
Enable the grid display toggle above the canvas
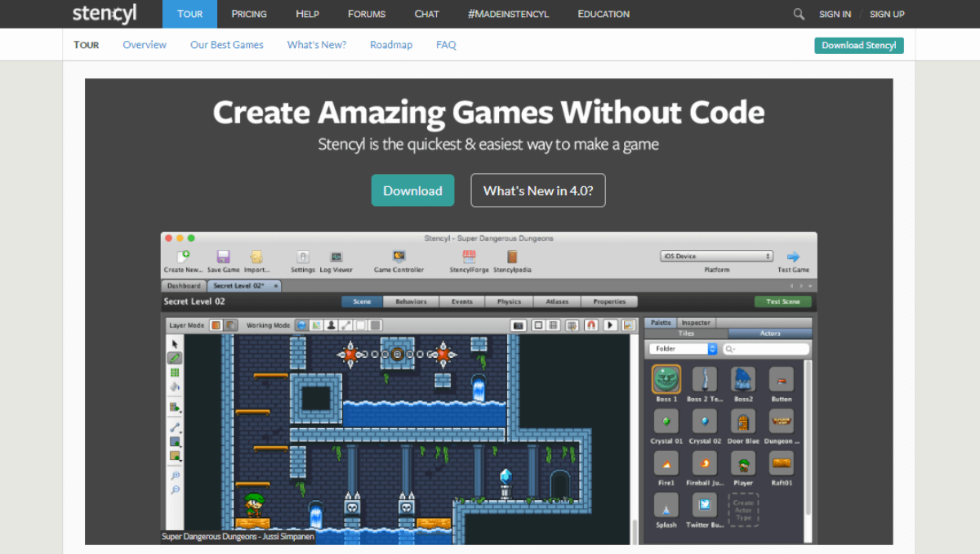point(553,324)
